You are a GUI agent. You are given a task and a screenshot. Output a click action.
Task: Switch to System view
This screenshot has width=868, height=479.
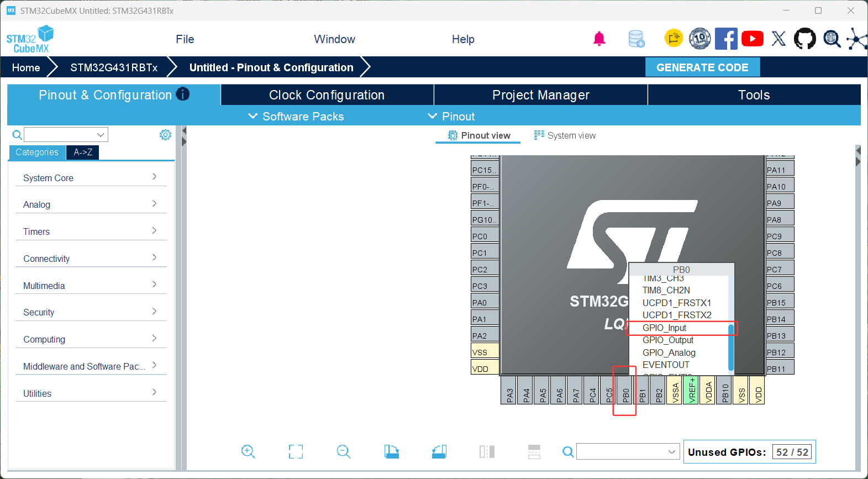click(x=565, y=135)
